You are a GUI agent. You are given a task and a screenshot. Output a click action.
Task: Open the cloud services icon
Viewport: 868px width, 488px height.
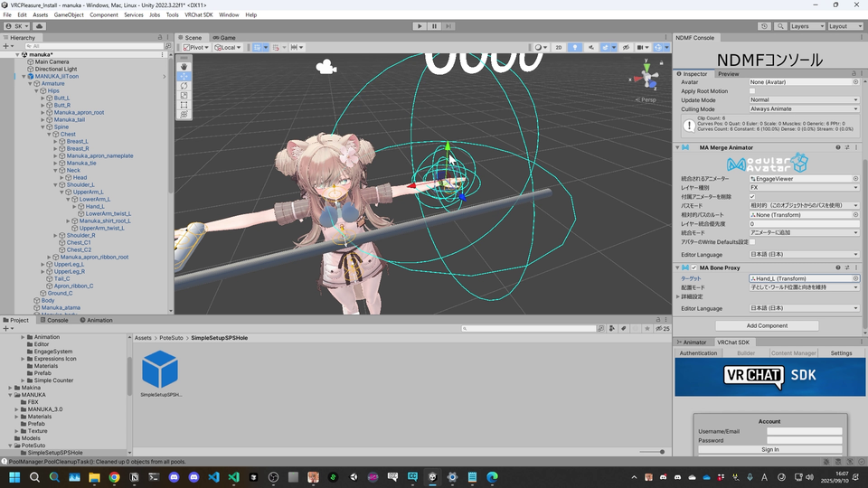pos(39,26)
